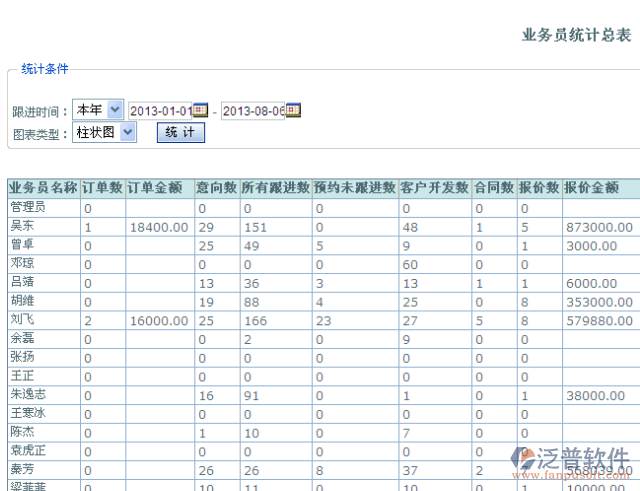Select the 刘飞 salesperson row name
This screenshot has width=640, height=491.
pos(23,320)
